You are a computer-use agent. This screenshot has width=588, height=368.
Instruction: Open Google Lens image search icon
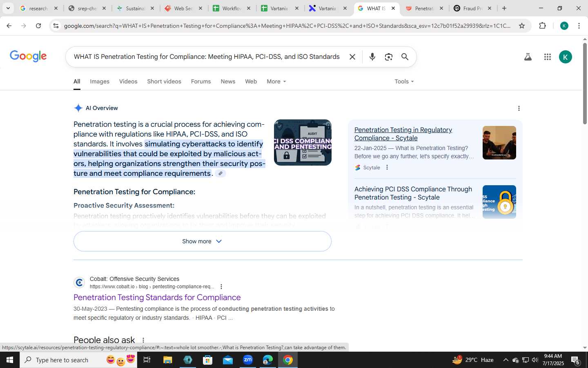[388, 57]
